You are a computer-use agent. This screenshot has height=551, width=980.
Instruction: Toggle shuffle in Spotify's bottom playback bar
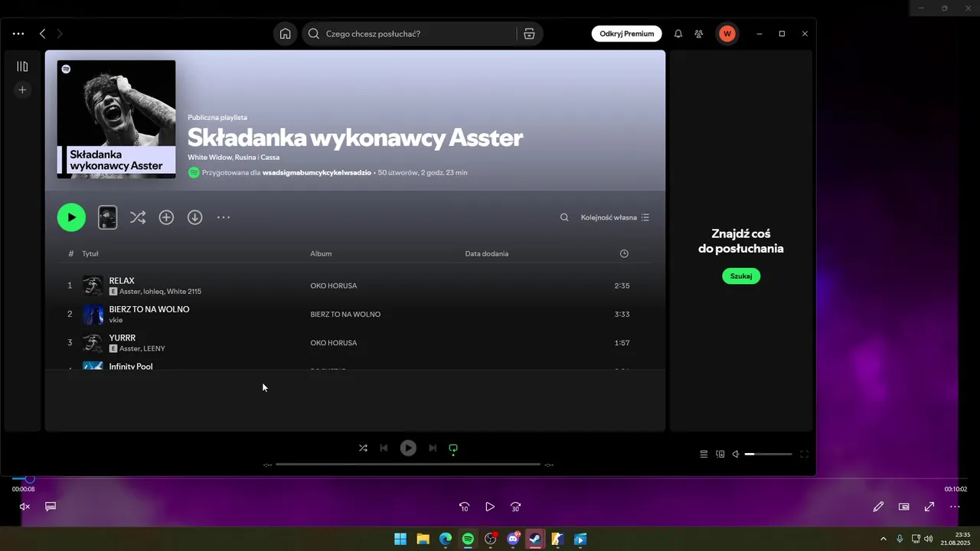[363, 448]
